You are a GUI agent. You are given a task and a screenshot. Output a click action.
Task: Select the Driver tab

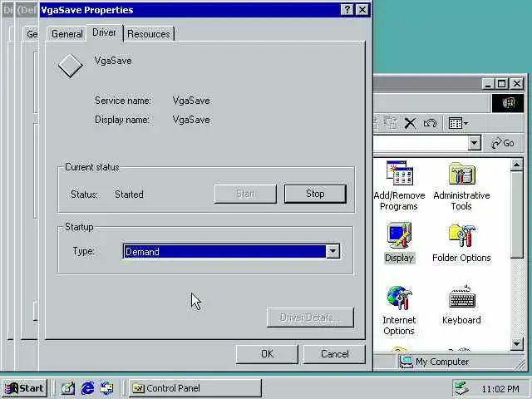(104, 32)
